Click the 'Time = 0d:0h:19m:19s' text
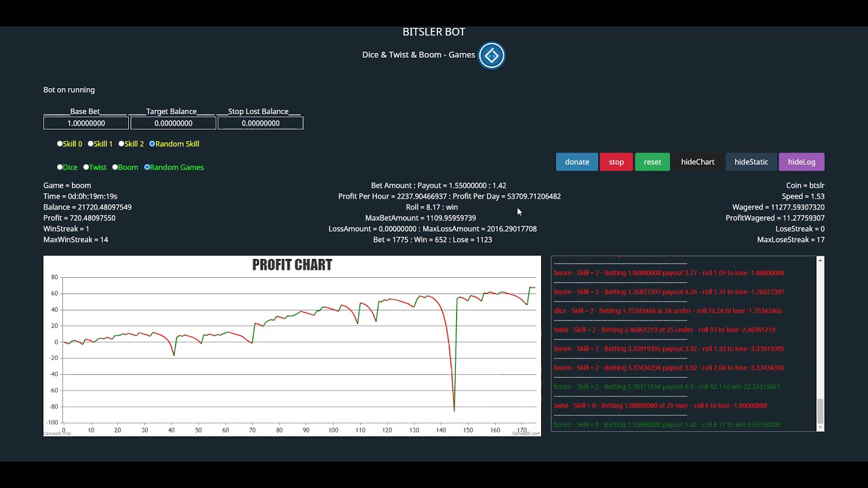 [80, 196]
